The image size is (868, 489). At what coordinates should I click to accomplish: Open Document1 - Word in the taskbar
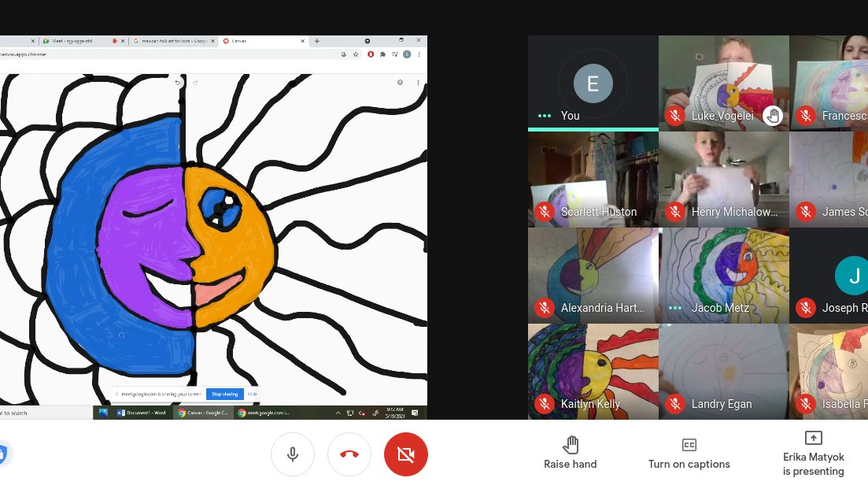point(141,413)
